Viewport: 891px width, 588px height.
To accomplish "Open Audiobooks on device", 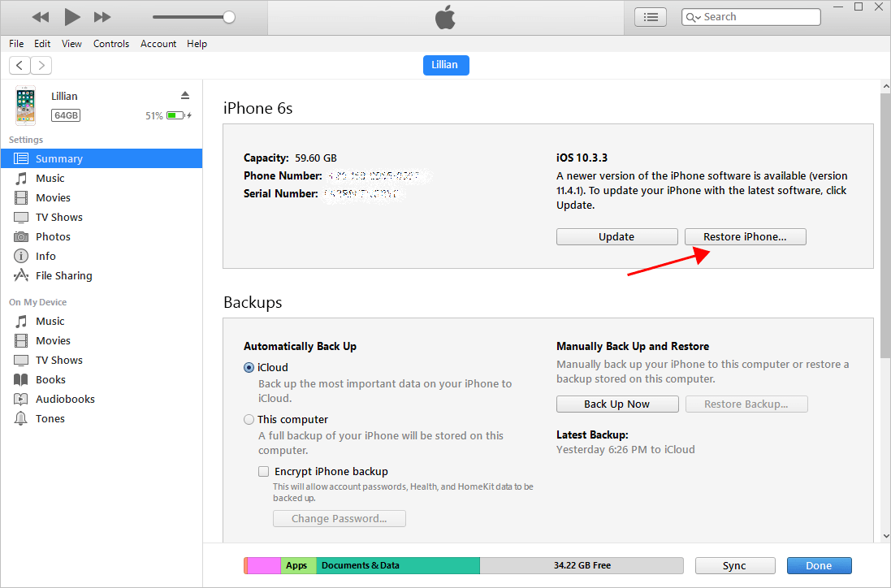I will coord(102,399).
